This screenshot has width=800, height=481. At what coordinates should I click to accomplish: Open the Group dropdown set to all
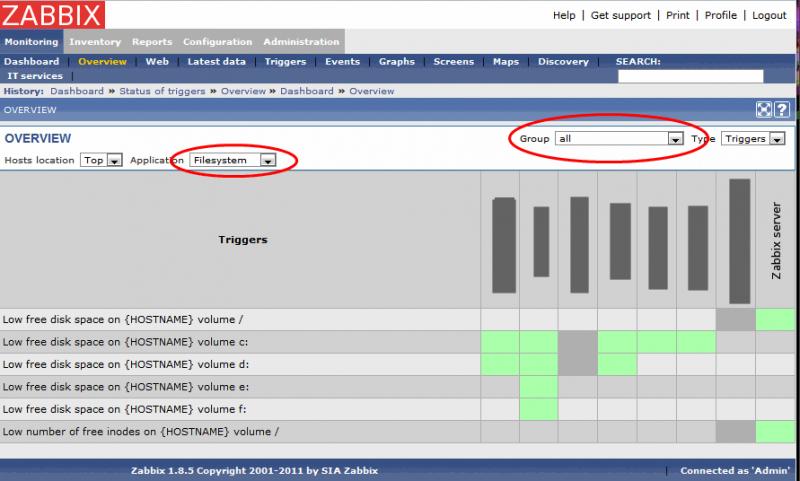pos(619,139)
